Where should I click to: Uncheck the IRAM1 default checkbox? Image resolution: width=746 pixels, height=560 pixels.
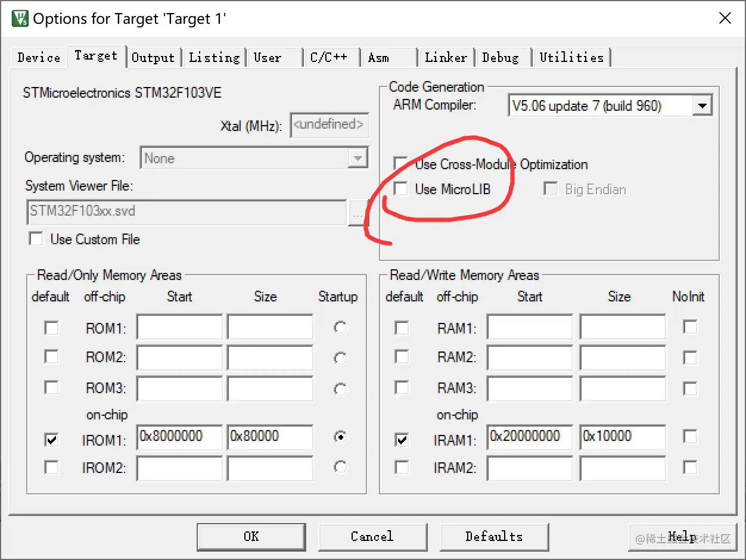[402, 440]
